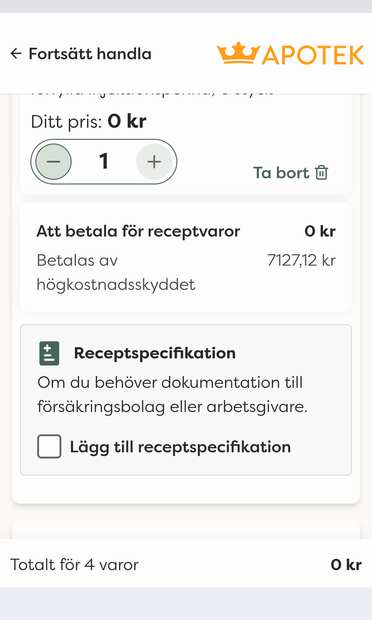372x620 pixels.
Task: Click the green Receptspecifikation document icon
Action: point(49,353)
